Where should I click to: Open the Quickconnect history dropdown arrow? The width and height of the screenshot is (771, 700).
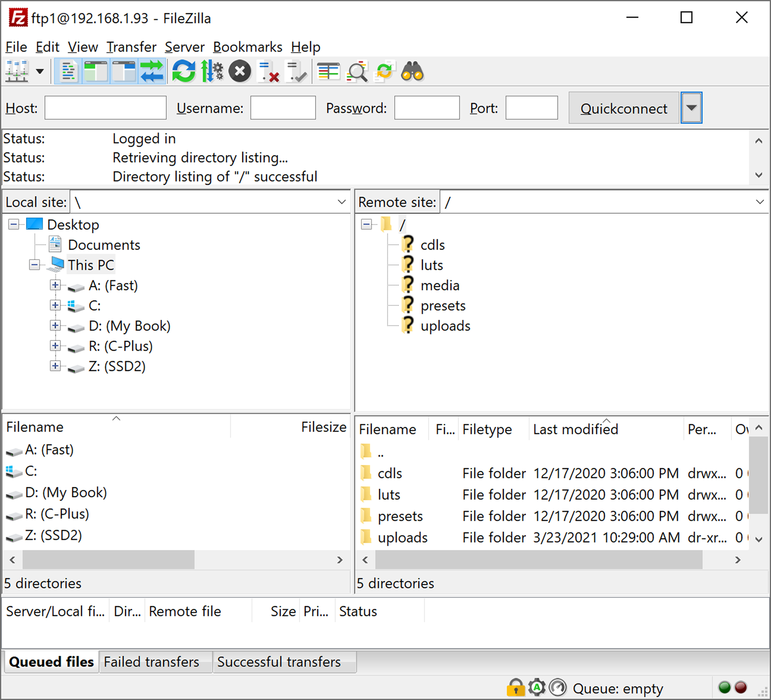[x=691, y=108]
